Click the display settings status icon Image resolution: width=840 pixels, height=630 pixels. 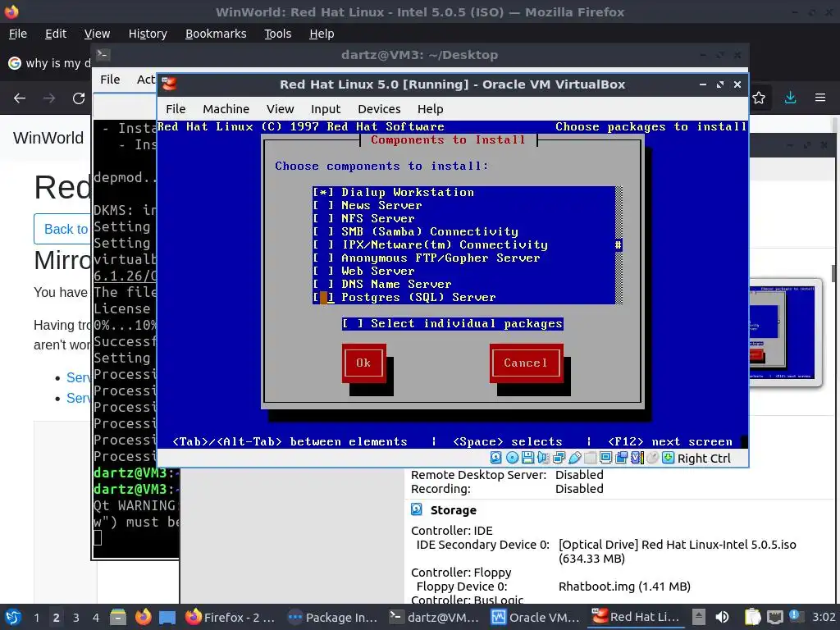[606, 458]
